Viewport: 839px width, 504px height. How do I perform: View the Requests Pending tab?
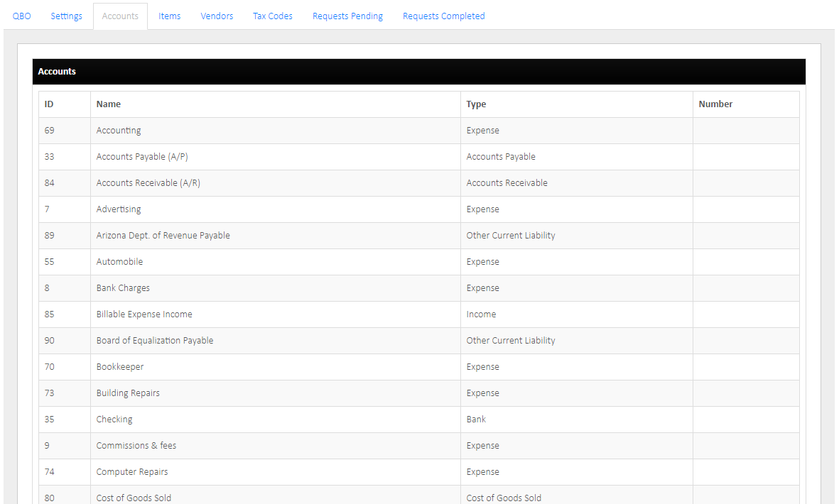pyautogui.click(x=348, y=16)
